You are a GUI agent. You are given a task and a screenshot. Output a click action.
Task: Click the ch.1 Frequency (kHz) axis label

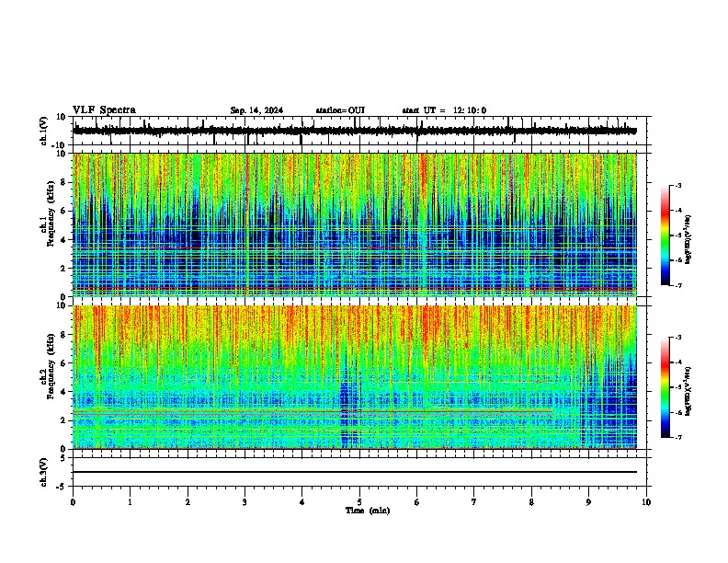[x=48, y=212]
